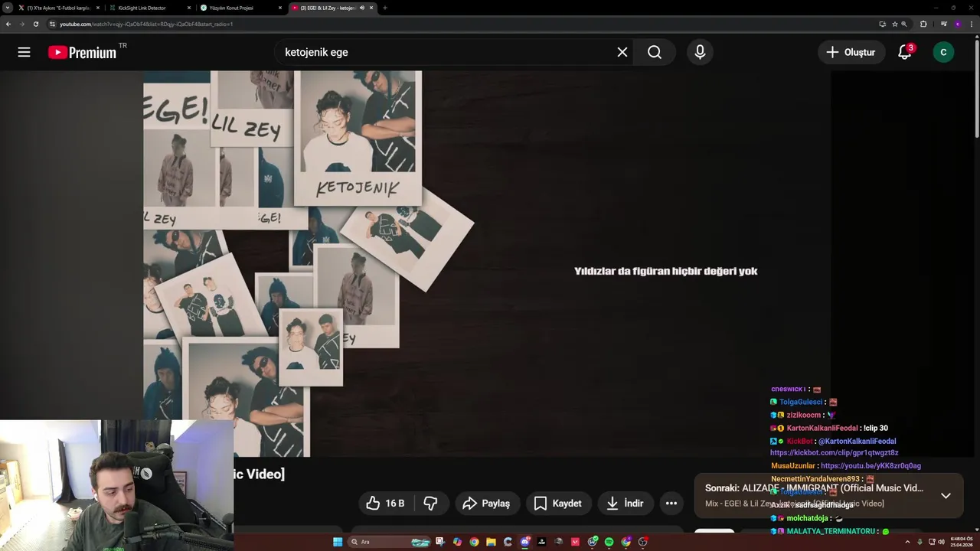Like the video with 16 B likes
Screen dimensions: 980x551
click(385, 503)
